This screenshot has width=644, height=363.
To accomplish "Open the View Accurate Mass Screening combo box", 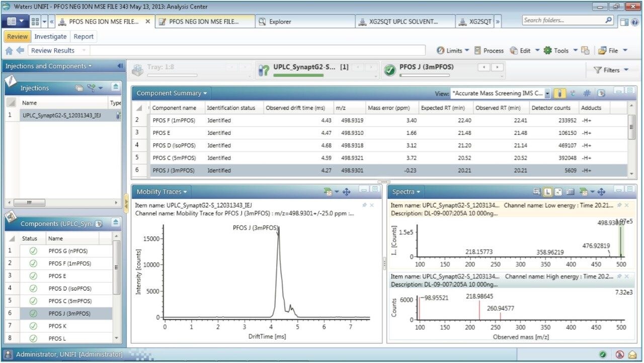I will coord(501,93).
